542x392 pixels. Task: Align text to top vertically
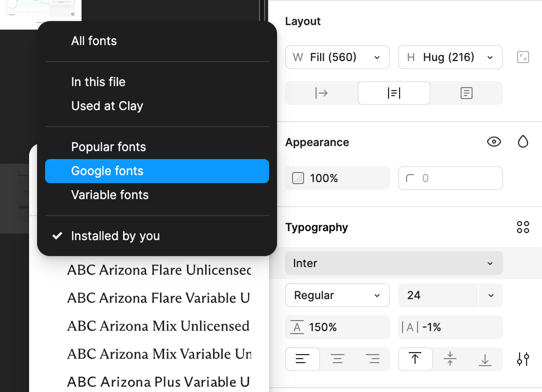coord(415,359)
